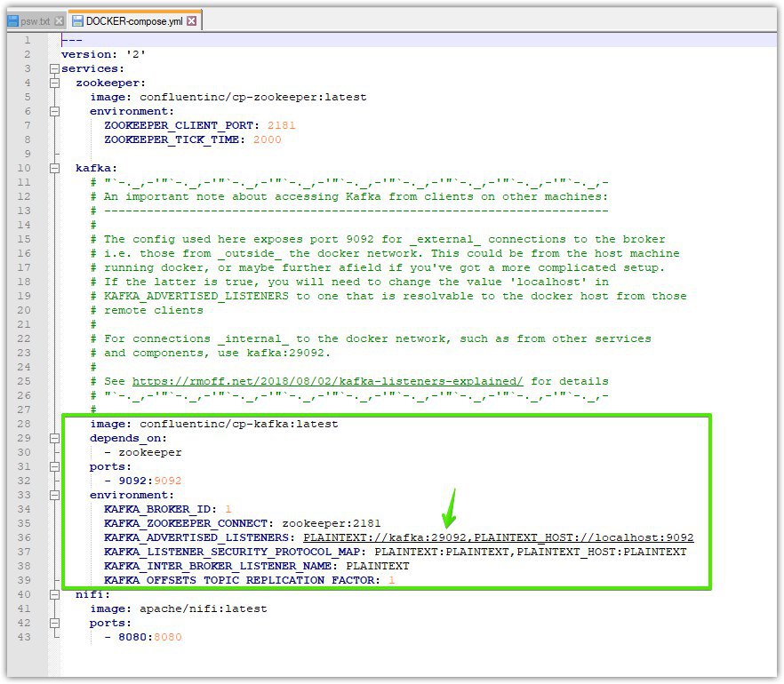Click the 2000 tick time value
784x684 pixels.
pyautogui.click(x=268, y=139)
